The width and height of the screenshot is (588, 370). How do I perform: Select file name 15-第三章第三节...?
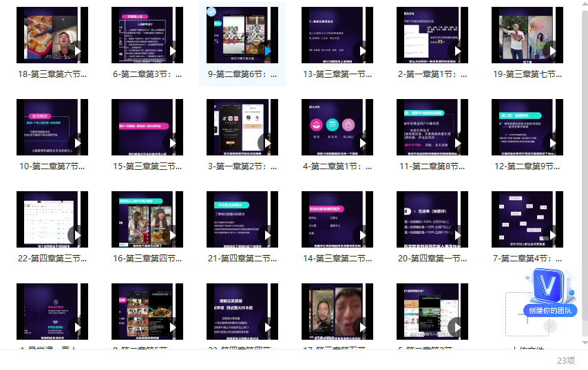[147, 166]
